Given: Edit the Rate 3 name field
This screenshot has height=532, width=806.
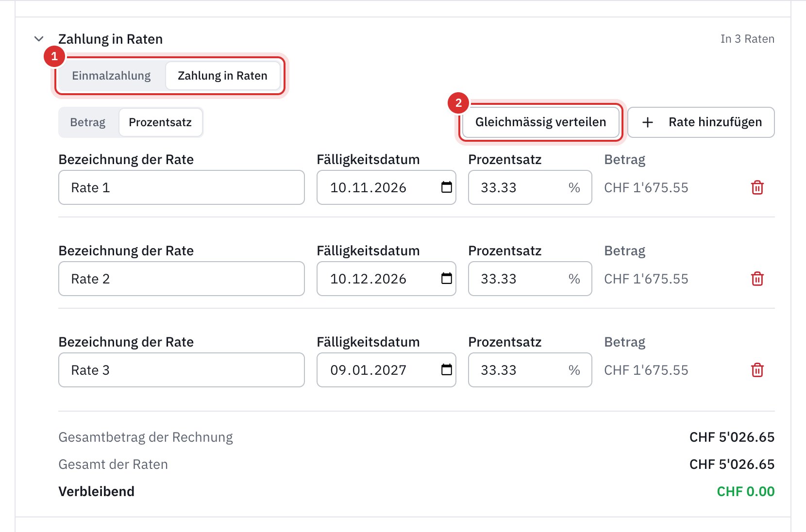Looking at the screenshot, I should pos(182,370).
